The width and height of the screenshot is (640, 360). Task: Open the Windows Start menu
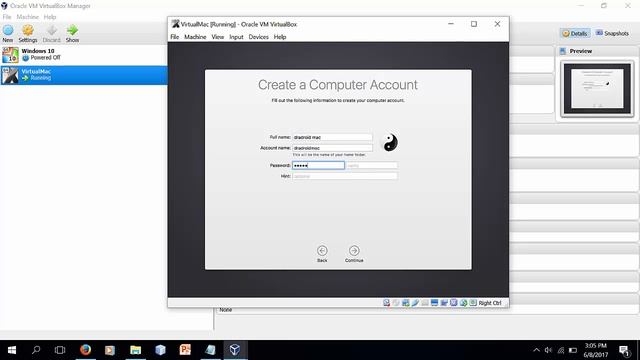coord(12,350)
